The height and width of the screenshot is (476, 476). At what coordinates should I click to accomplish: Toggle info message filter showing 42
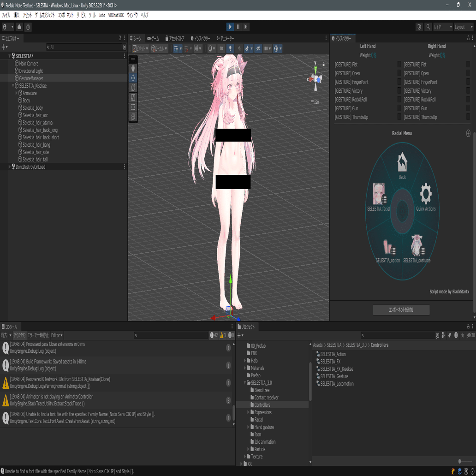[214, 335]
